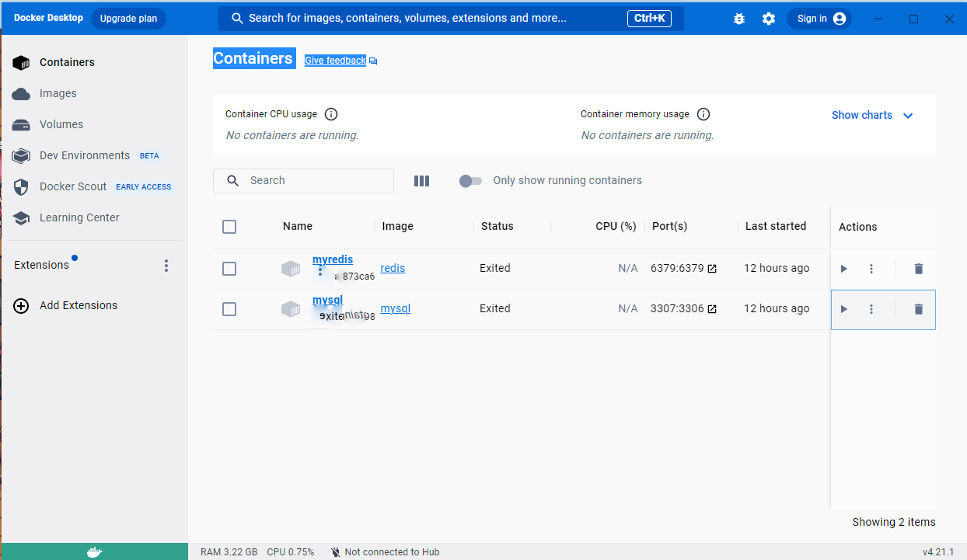Viewport: 967px width, 560px height.
Task: Click the Learning Center graduation cap icon
Action: point(21,218)
